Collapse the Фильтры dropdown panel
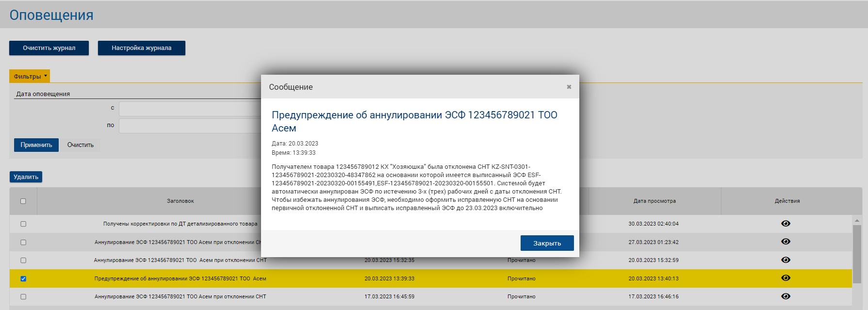The height and width of the screenshot is (310, 868). [30, 76]
